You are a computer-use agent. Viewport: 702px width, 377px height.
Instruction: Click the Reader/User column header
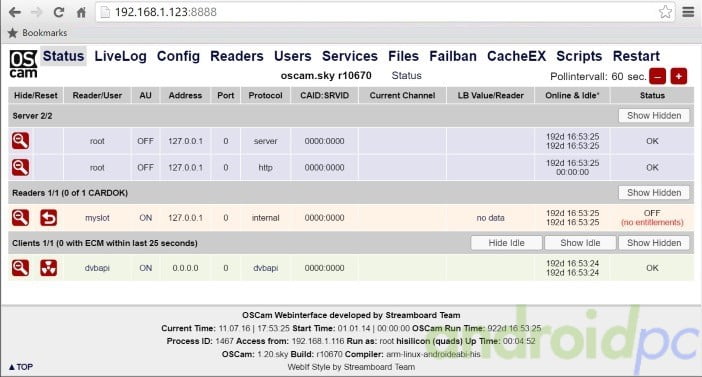pos(97,95)
